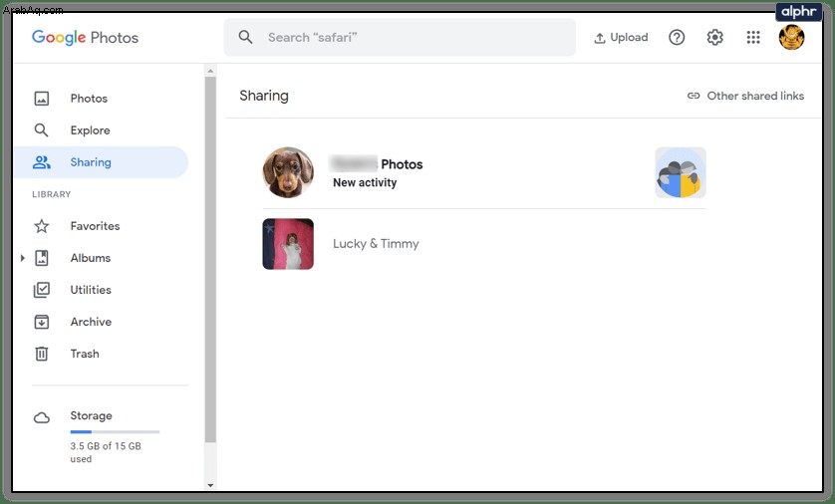Click the Utilities checkmark icon in sidebar

[x=42, y=290]
